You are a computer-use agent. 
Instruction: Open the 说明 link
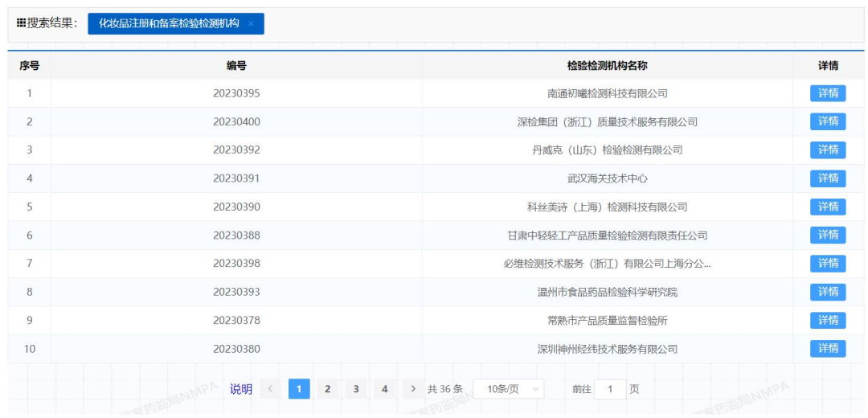tap(241, 389)
